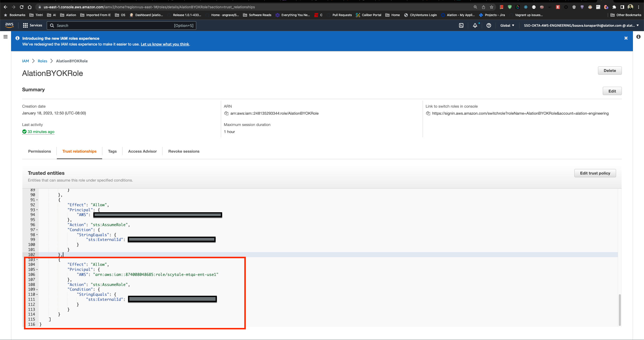Screen dimensions: 644x340
Task: Expand the Global region dropdown
Action: point(507,25)
